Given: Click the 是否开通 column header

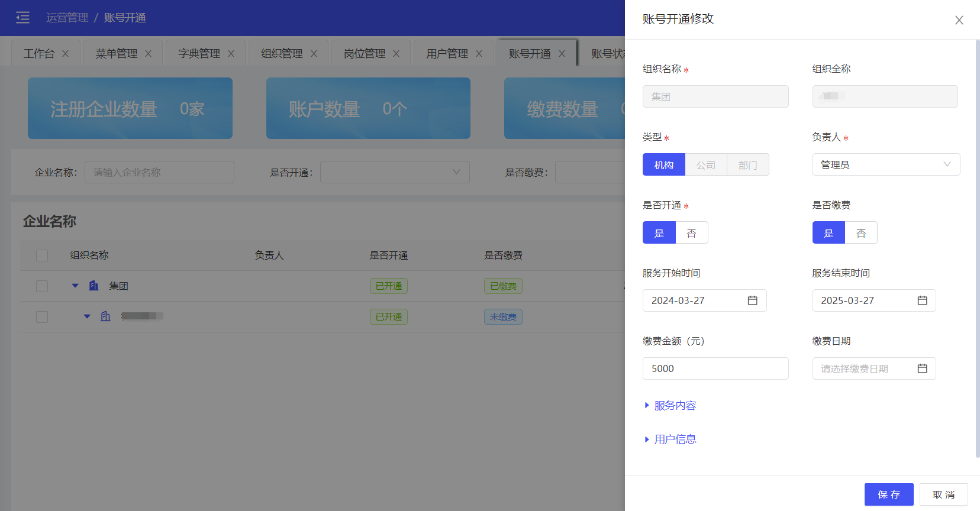Looking at the screenshot, I should point(389,256).
